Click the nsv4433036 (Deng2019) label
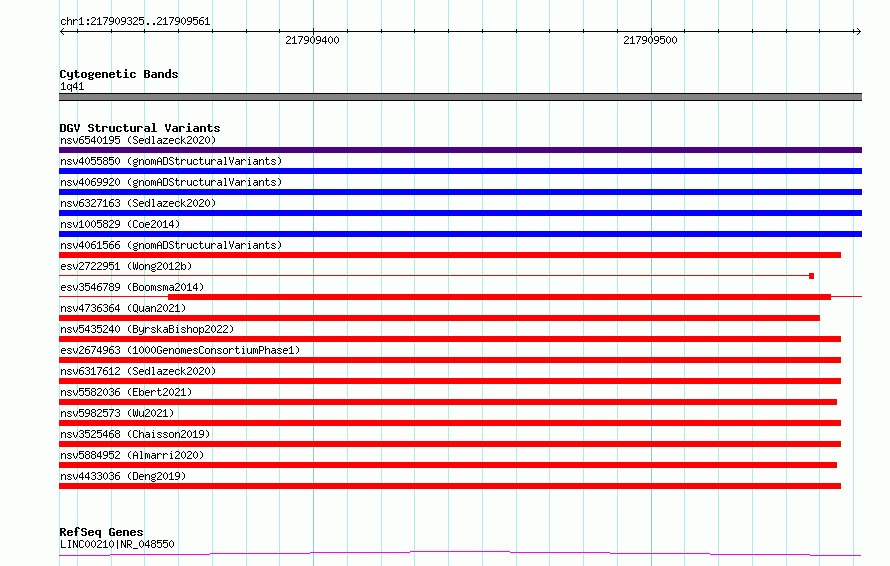The width and height of the screenshot is (890, 566). point(123,476)
